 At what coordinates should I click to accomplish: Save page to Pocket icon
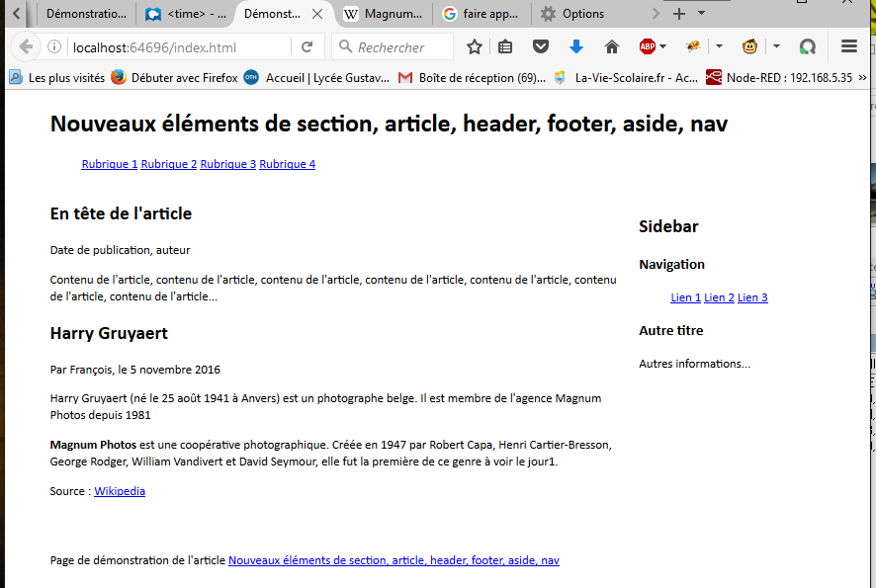pyautogui.click(x=540, y=46)
